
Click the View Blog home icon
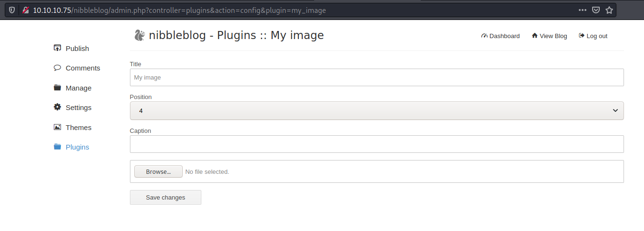tap(535, 36)
